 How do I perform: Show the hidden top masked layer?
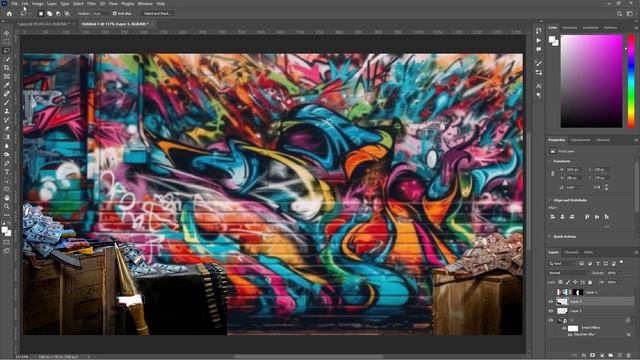pyautogui.click(x=551, y=292)
